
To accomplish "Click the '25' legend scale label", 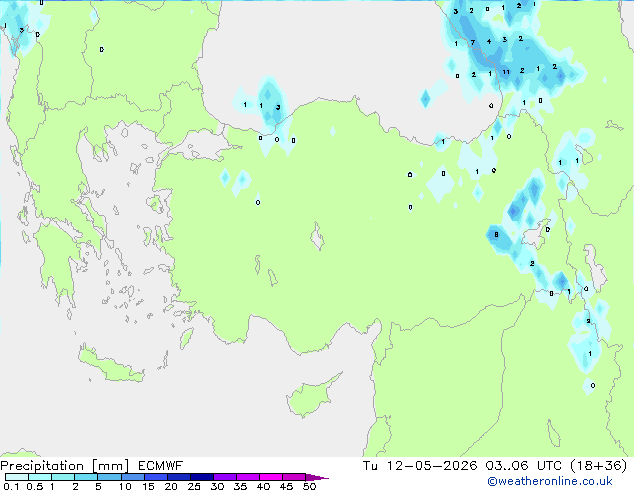I will tap(194, 486).
